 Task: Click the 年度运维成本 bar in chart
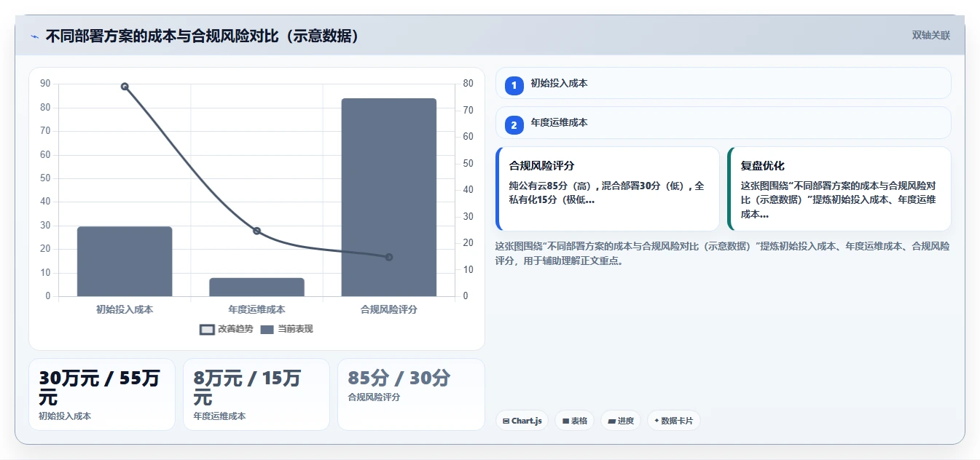click(x=256, y=287)
